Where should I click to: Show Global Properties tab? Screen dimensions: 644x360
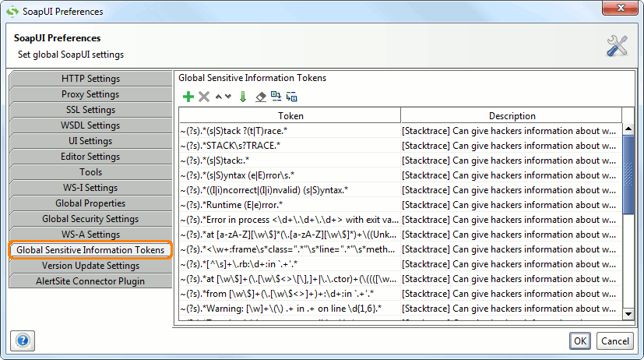point(90,203)
